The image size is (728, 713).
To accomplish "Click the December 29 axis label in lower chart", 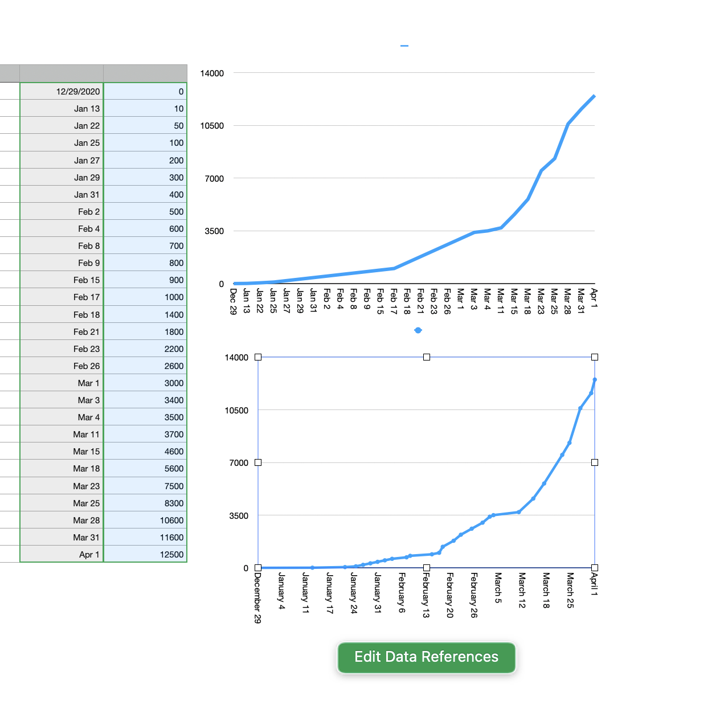I will [x=257, y=598].
